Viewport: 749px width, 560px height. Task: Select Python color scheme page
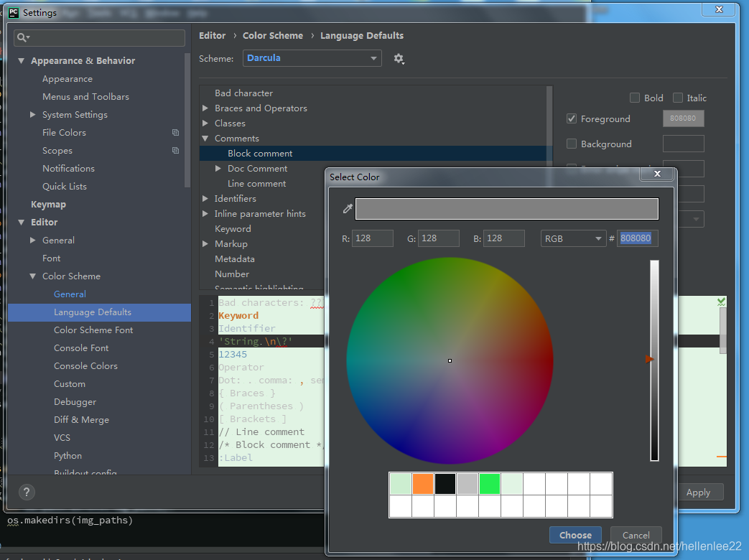point(68,456)
